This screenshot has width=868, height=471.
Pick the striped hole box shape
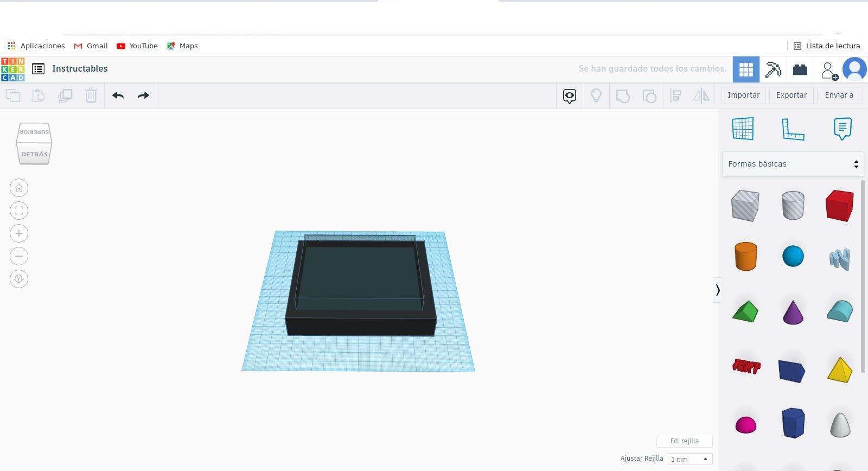[745, 206]
